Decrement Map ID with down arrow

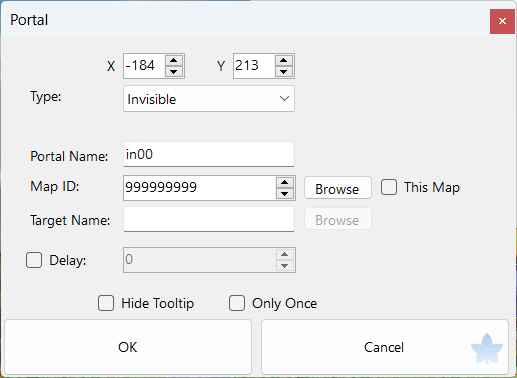click(285, 194)
